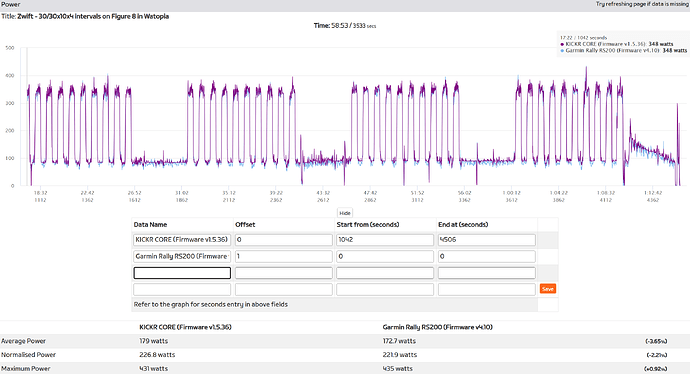Click the KICKR CORE end at field 4506
Screen dimensions: 690x374
click(487, 240)
